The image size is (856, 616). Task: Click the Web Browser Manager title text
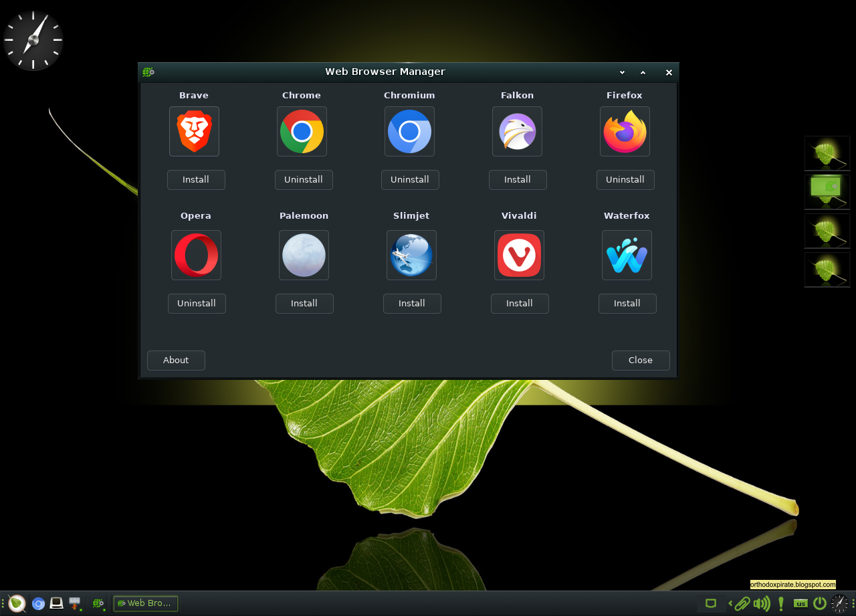[385, 72]
